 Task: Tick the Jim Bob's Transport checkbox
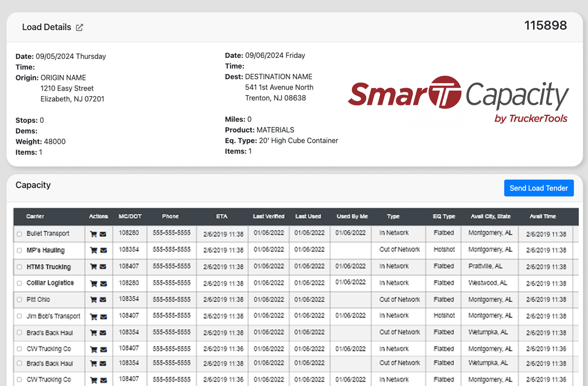[x=19, y=316]
